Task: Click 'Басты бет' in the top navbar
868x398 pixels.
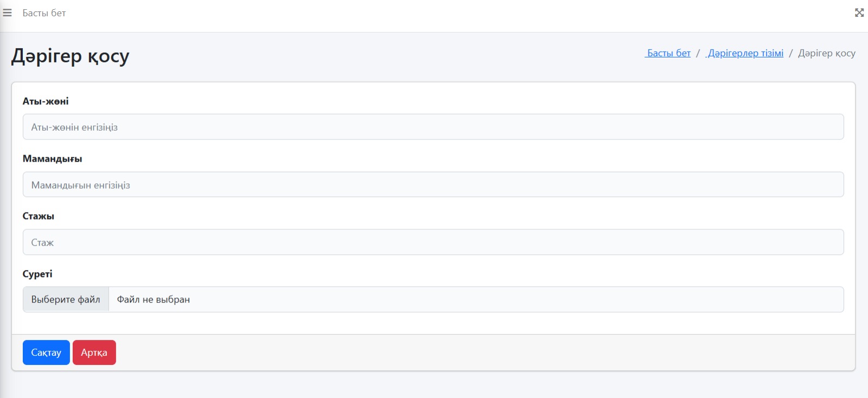Action: tap(44, 13)
